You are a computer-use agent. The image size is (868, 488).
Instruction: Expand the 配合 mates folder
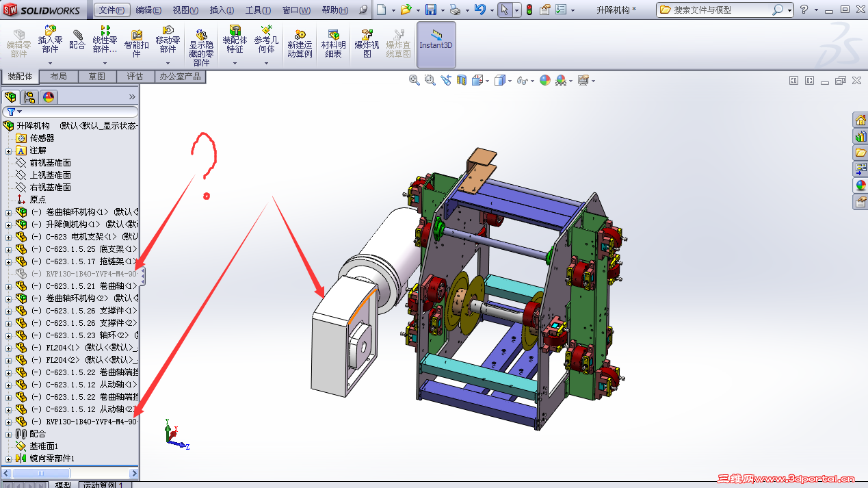[8, 434]
